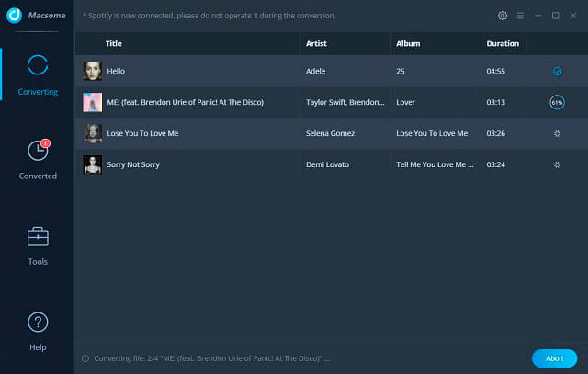
Task: Click the completed checkmark for Hello
Action: point(557,71)
